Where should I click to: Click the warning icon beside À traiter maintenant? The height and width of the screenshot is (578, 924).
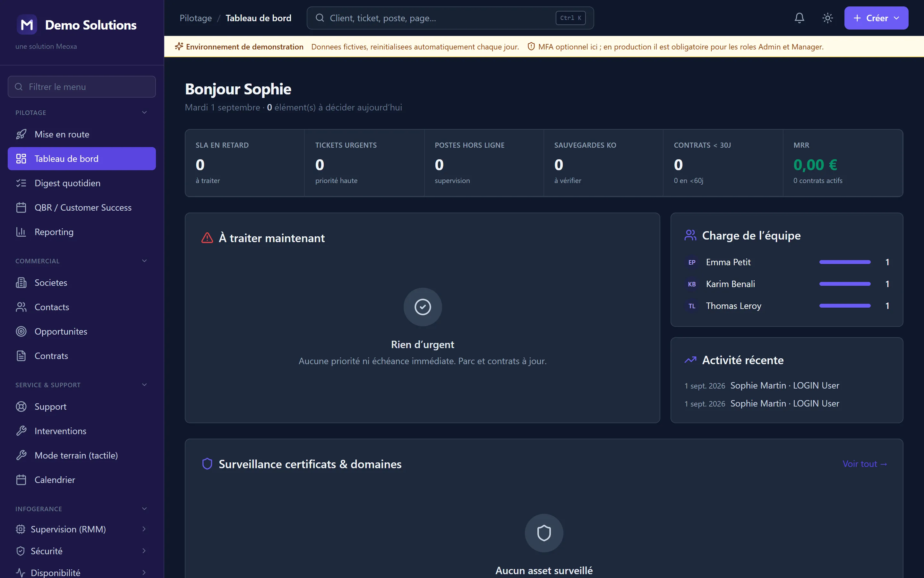207,238
